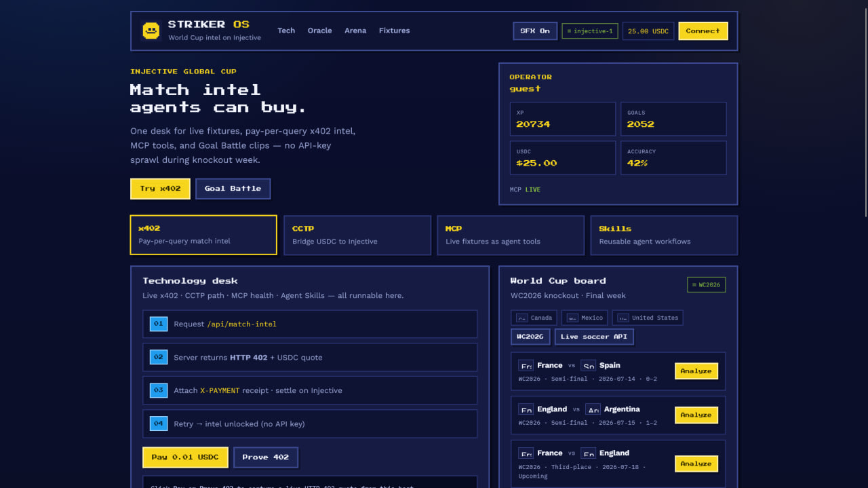Analyze the France vs England match
Image resolution: width=868 pixels, height=488 pixels.
[696, 464]
